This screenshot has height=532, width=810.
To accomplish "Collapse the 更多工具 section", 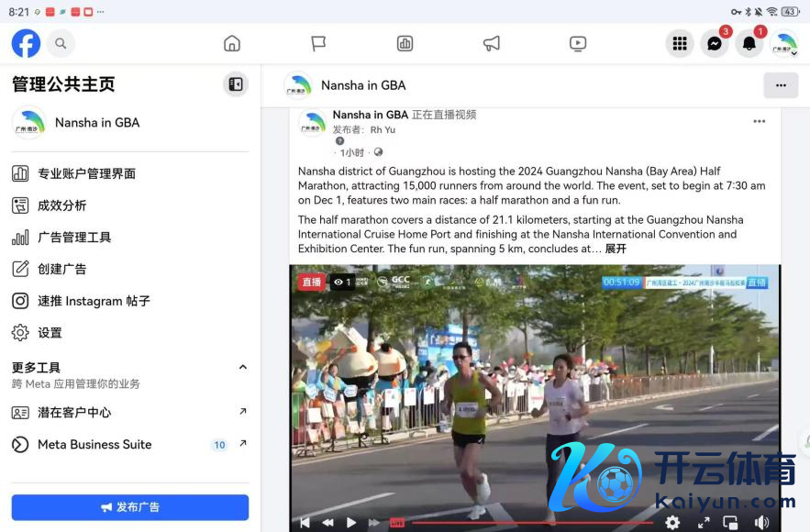I will tap(242, 368).
